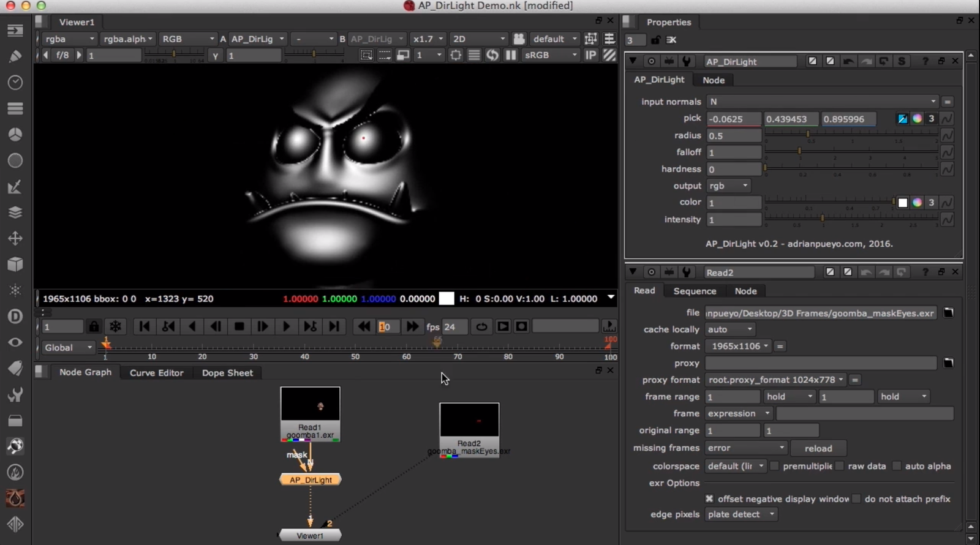Open the Filter nodes menu

click(15, 160)
